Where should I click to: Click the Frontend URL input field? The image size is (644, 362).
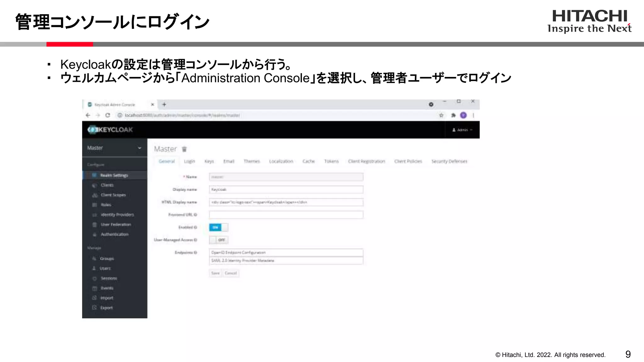click(x=286, y=215)
